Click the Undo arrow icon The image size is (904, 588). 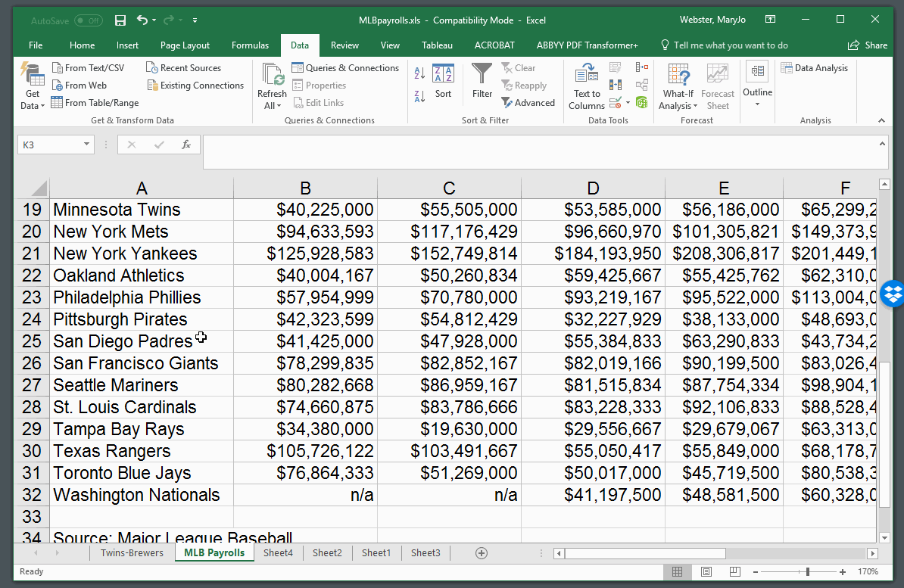142,20
